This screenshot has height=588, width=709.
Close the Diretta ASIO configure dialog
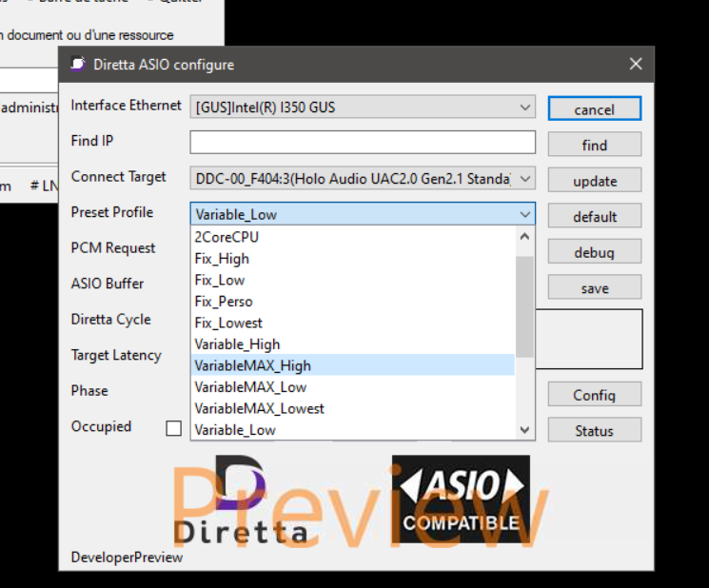click(636, 65)
